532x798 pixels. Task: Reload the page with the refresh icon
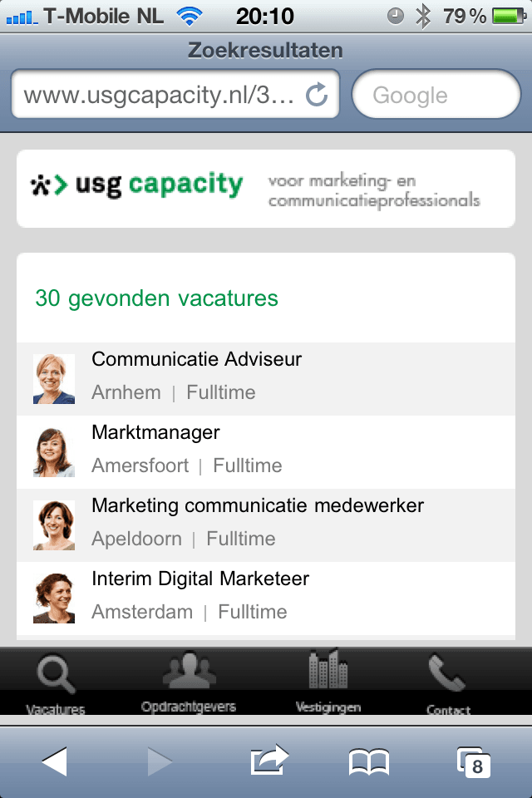click(x=317, y=94)
